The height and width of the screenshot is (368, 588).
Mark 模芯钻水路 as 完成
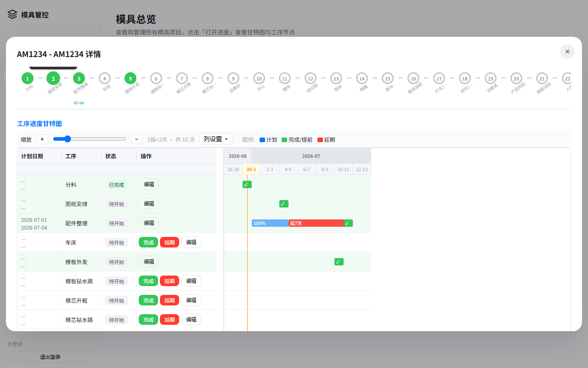(x=148, y=320)
